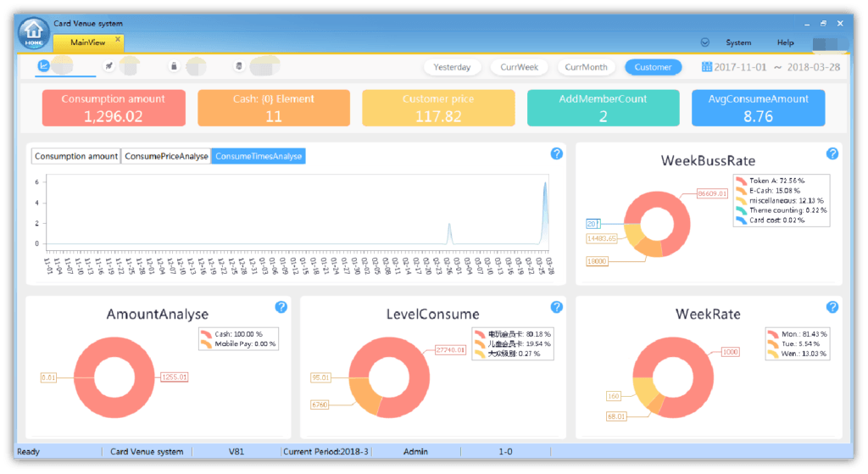The height and width of the screenshot is (474, 868).
Task: Open the System menu
Action: point(737,42)
